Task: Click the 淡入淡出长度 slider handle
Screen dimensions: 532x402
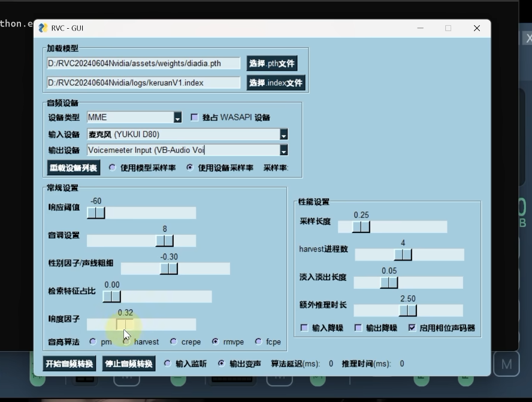Action: point(389,283)
